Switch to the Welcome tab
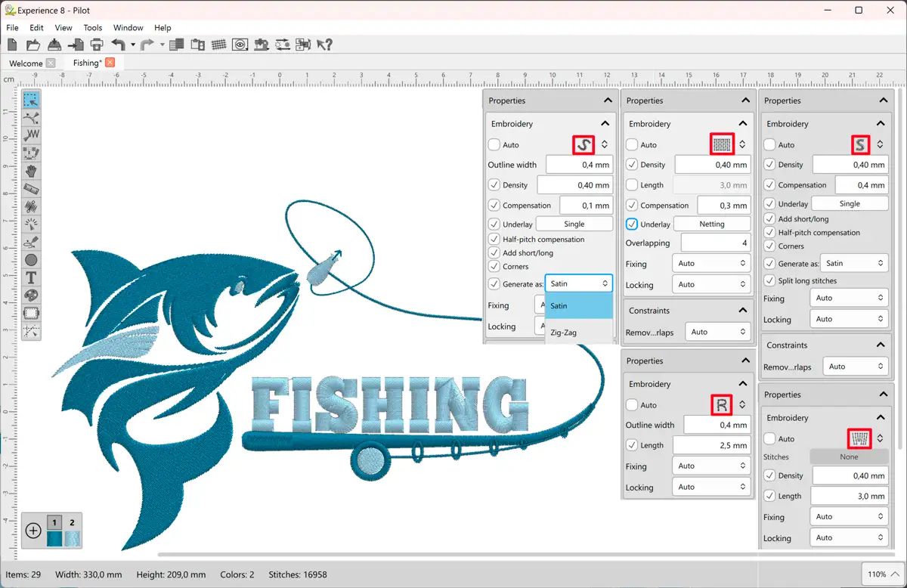The width and height of the screenshot is (907, 588). click(x=26, y=63)
